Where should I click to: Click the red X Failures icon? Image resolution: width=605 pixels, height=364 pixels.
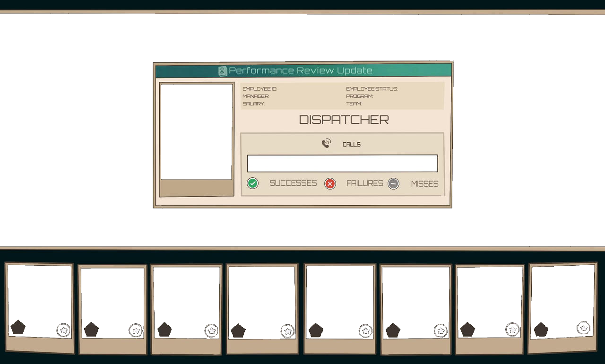coord(330,184)
